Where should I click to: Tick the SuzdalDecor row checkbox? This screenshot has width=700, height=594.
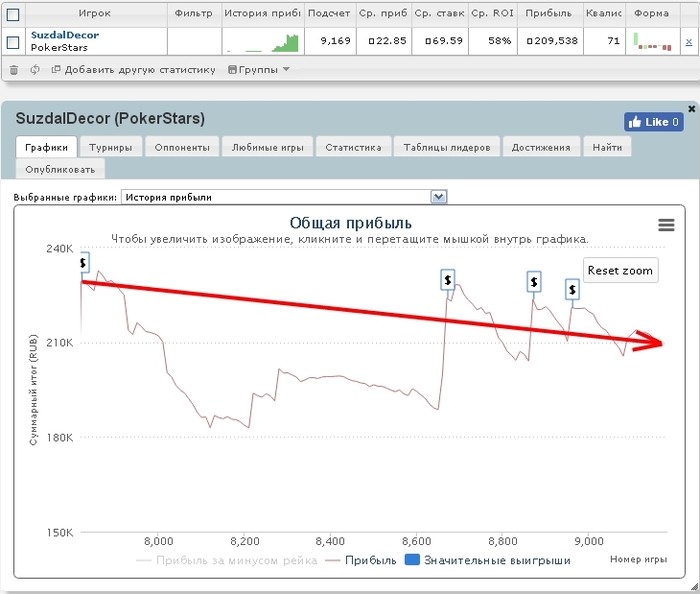13,42
